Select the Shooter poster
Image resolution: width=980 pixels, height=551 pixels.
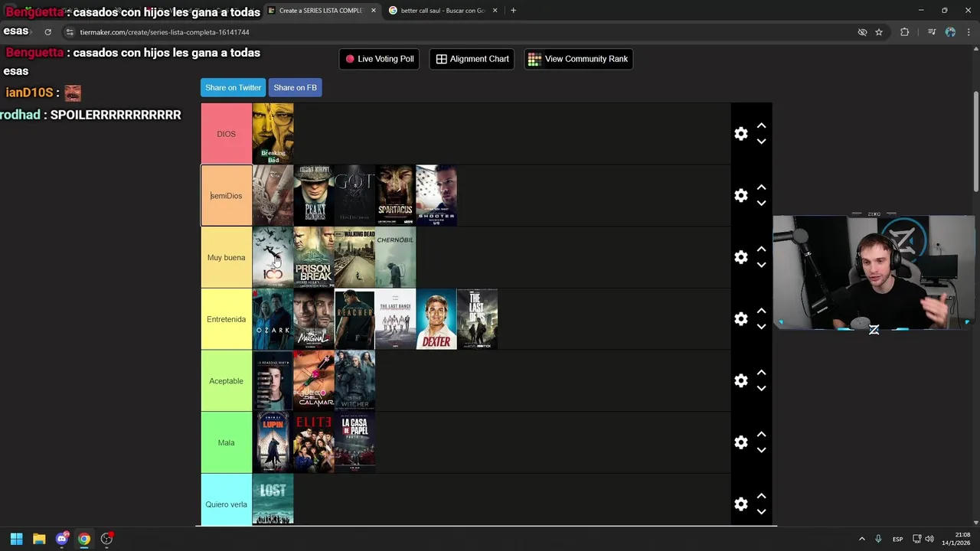[436, 196]
